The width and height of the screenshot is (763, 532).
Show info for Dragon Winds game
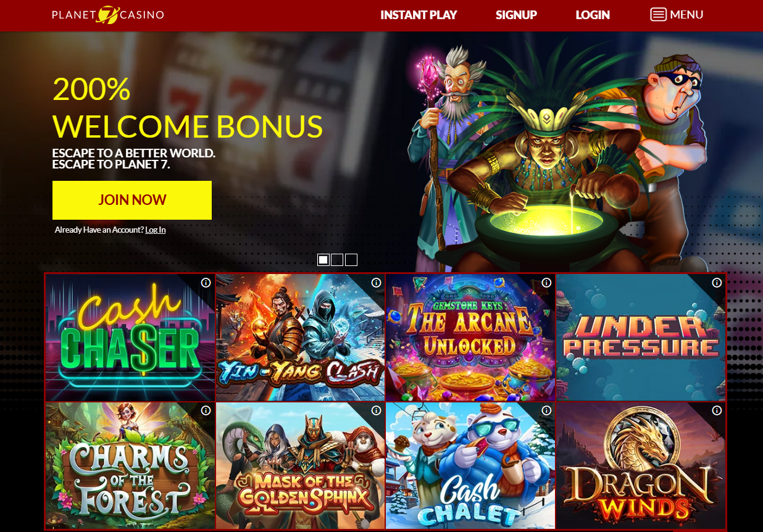click(717, 410)
